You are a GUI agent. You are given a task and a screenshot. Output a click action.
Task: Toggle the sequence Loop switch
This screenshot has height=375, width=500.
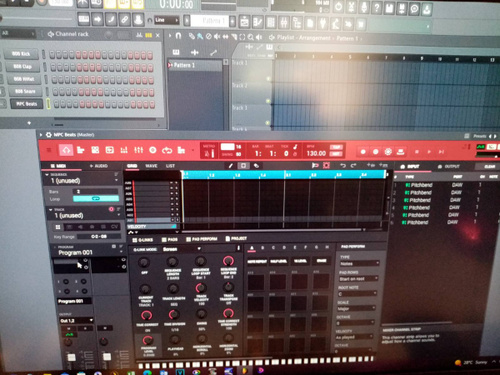point(96,199)
